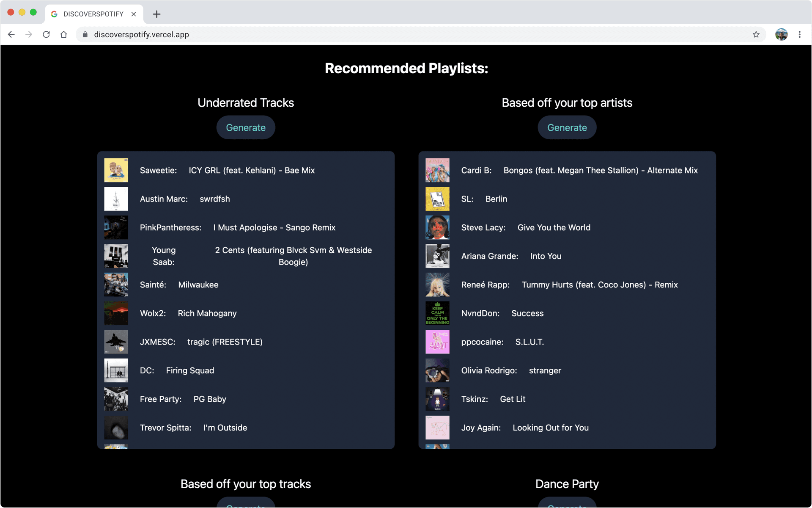The height and width of the screenshot is (508, 812).
Task: Click the browser forward arrow
Action: (29, 35)
